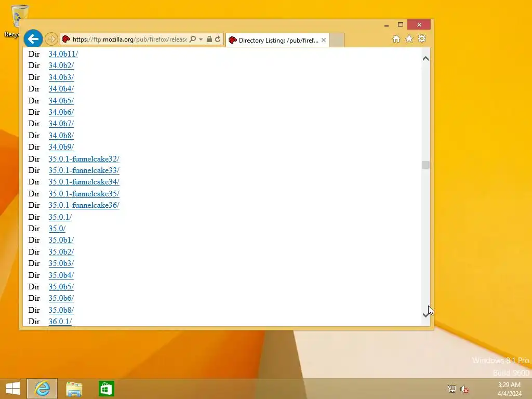Open the Home page icon
Screen dimensions: 532x399
(396, 38)
